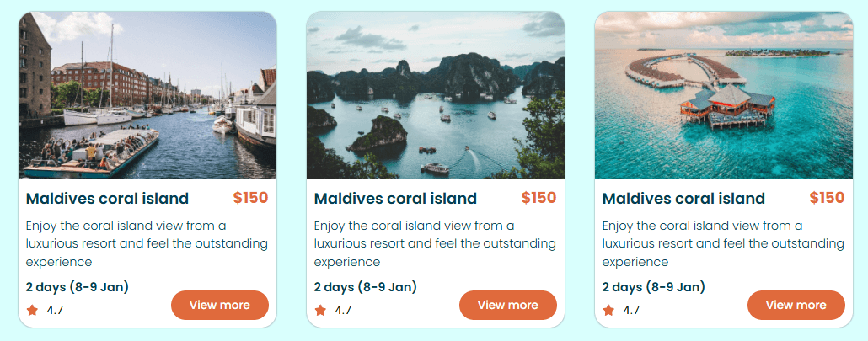Select the canal harbor boats photo

coord(147,95)
